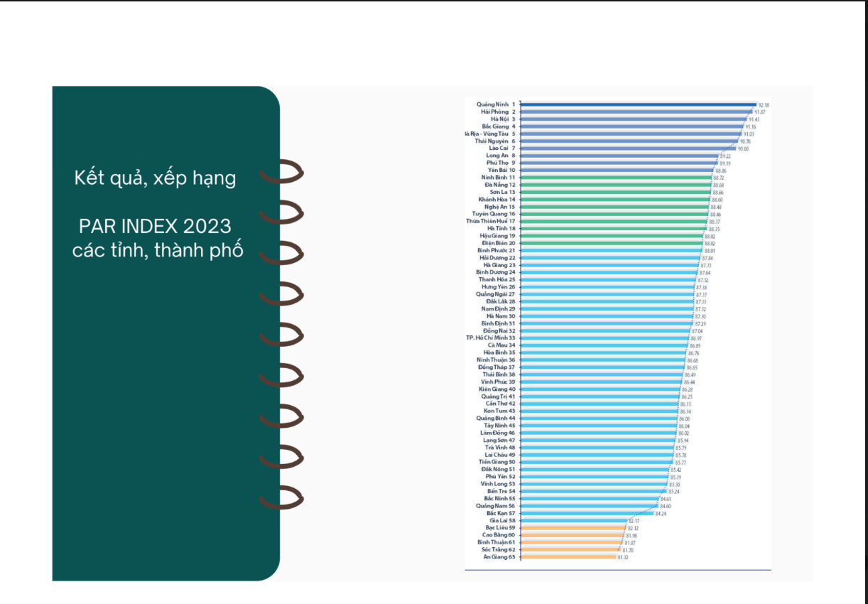868x604 pixels.
Task: Select the Thừa Thiên Huế 17 label
Action: tap(490, 221)
